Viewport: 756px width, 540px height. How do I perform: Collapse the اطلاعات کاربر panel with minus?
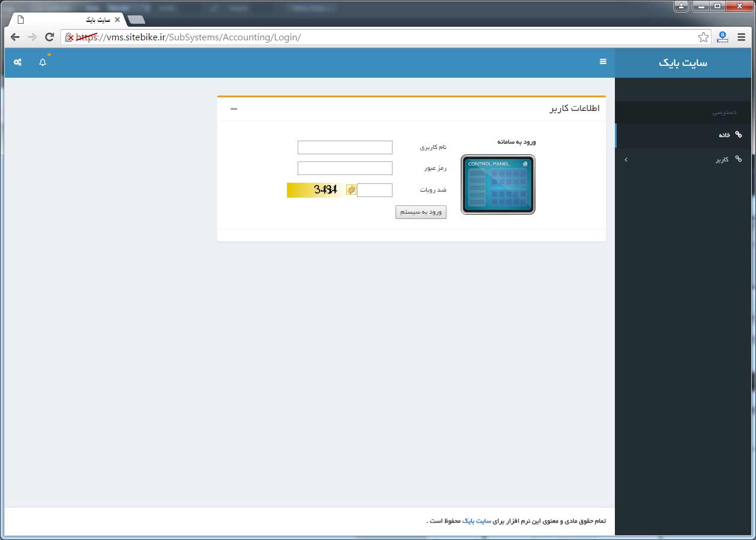(234, 109)
